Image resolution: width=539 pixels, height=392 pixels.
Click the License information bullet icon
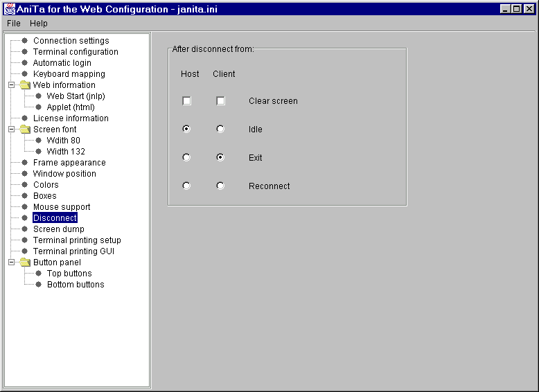pos(25,118)
